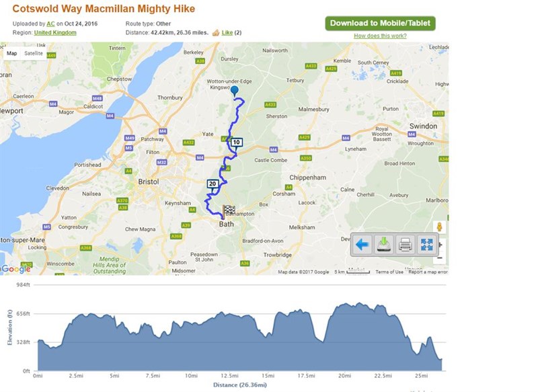
Task: Select the Map view toggle
Action: point(11,53)
